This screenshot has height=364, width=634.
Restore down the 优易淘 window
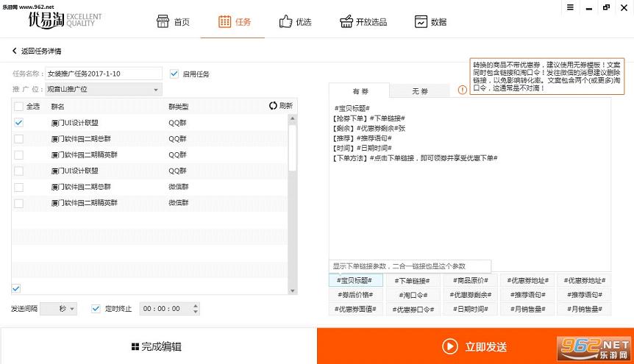(606, 7)
